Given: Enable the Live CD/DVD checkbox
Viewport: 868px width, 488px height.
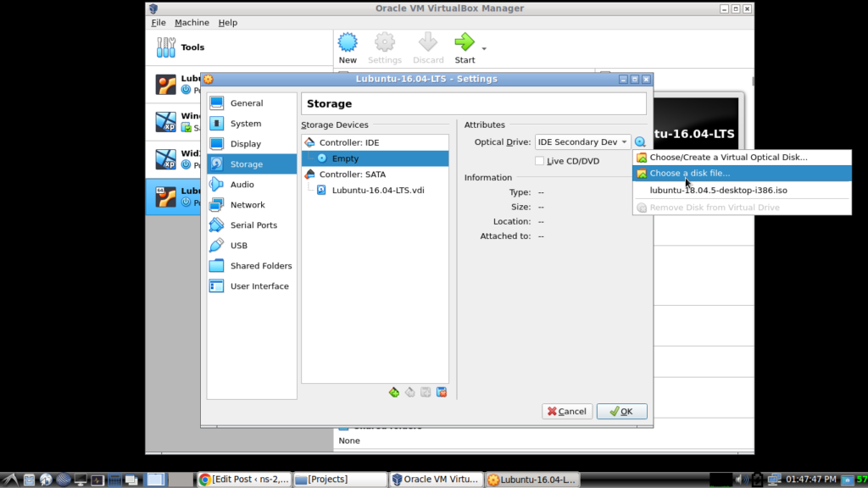Looking at the screenshot, I should point(540,161).
